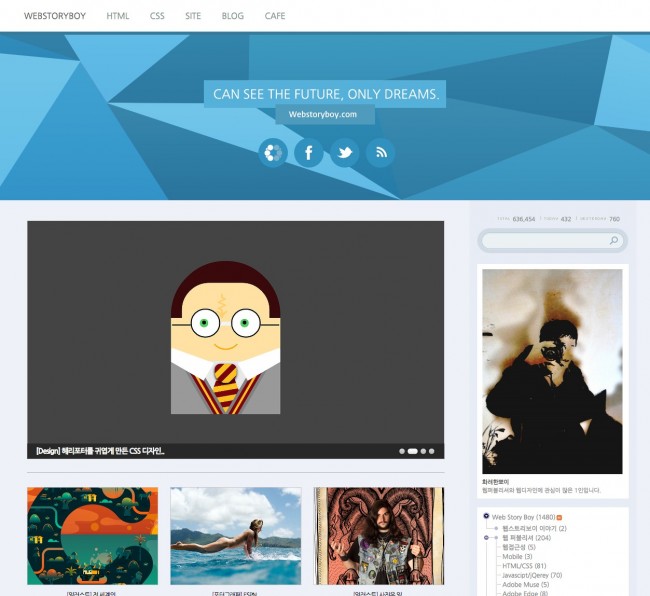650x596 pixels.
Task: Click the Webstoryboy.com banner link
Action: point(323,115)
